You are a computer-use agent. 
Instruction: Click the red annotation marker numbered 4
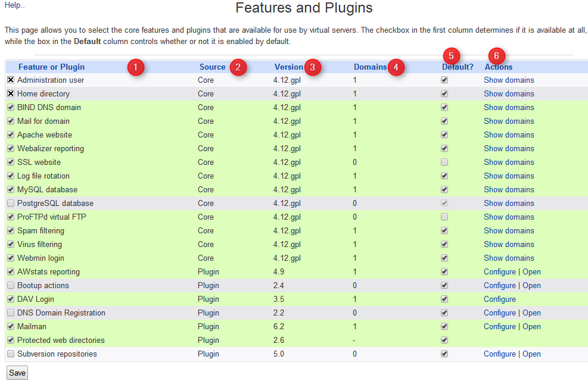click(x=396, y=67)
